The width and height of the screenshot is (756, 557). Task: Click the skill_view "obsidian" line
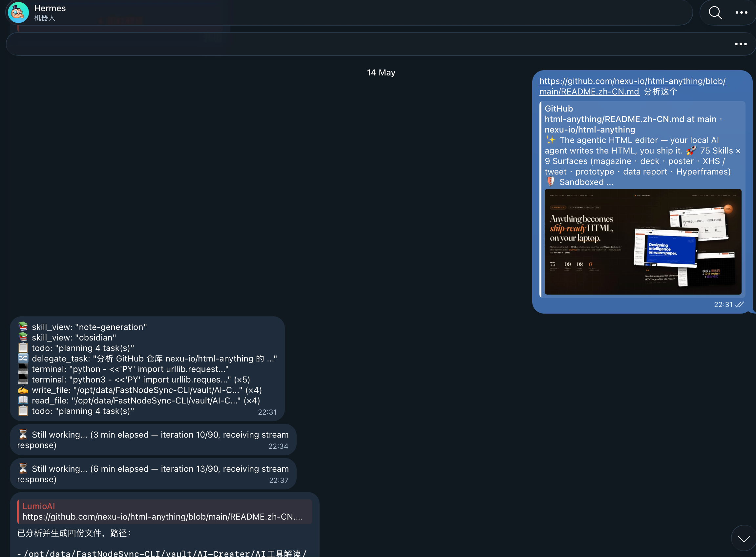(x=74, y=338)
